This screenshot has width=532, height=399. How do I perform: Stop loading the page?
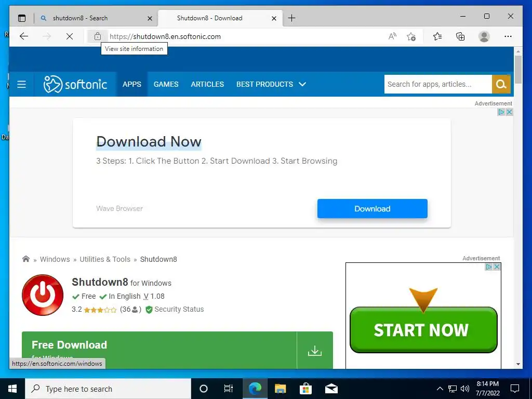pyautogui.click(x=70, y=36)
